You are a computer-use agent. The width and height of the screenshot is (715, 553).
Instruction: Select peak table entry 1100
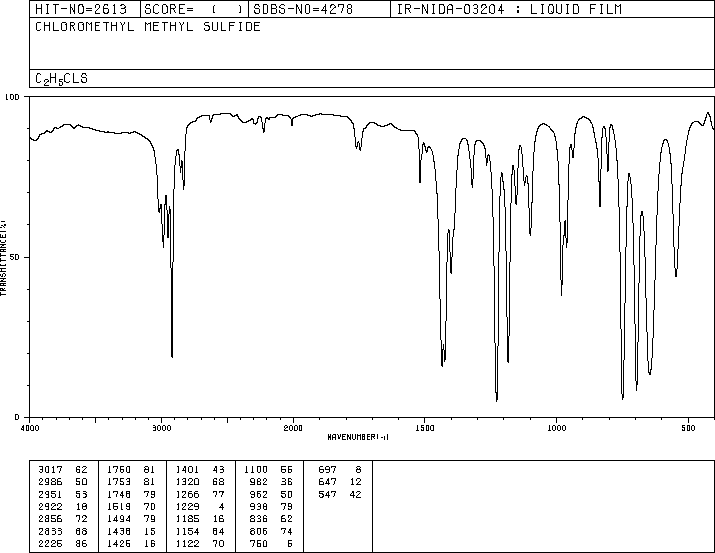click(268, 469)
